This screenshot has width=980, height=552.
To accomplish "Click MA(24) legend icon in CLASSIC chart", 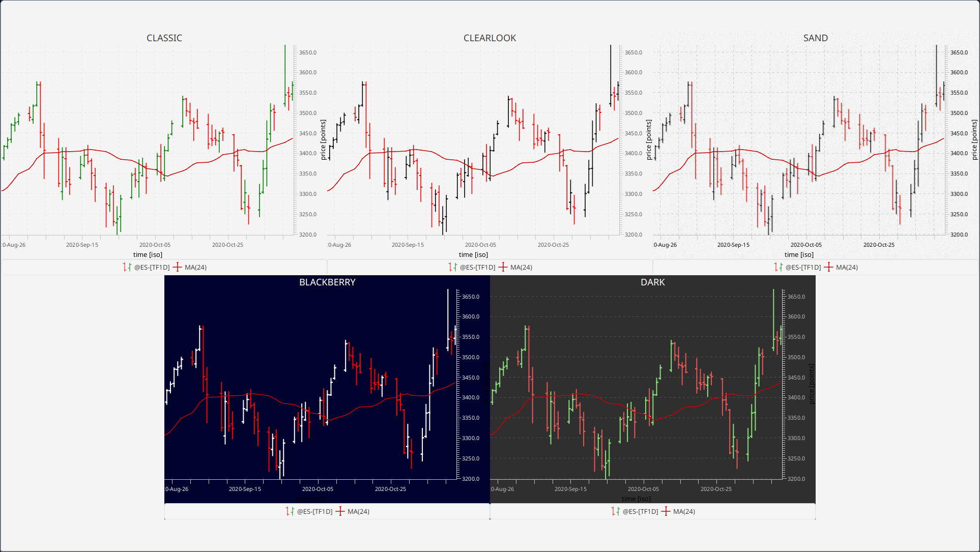I will (177, 267).
